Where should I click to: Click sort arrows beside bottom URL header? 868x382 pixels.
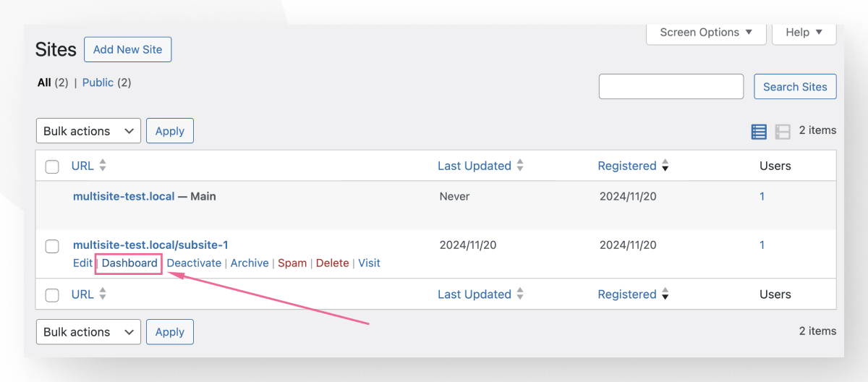[103, 294]
